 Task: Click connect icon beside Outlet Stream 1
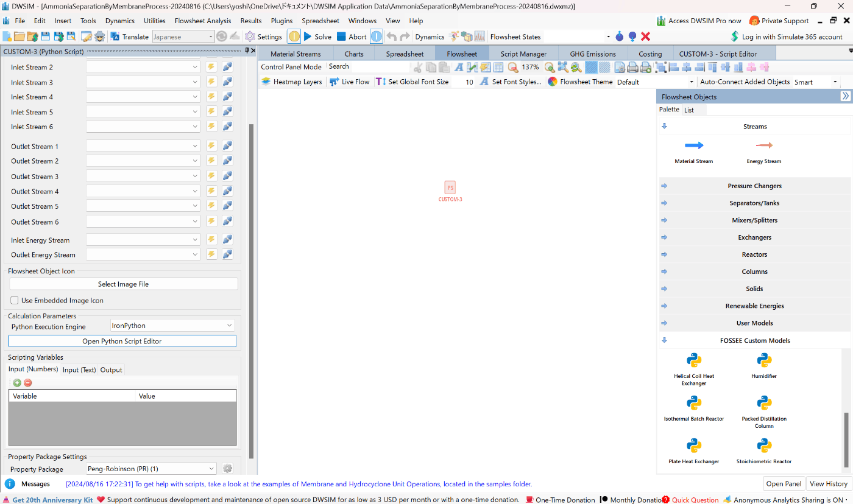pos(227,146)
